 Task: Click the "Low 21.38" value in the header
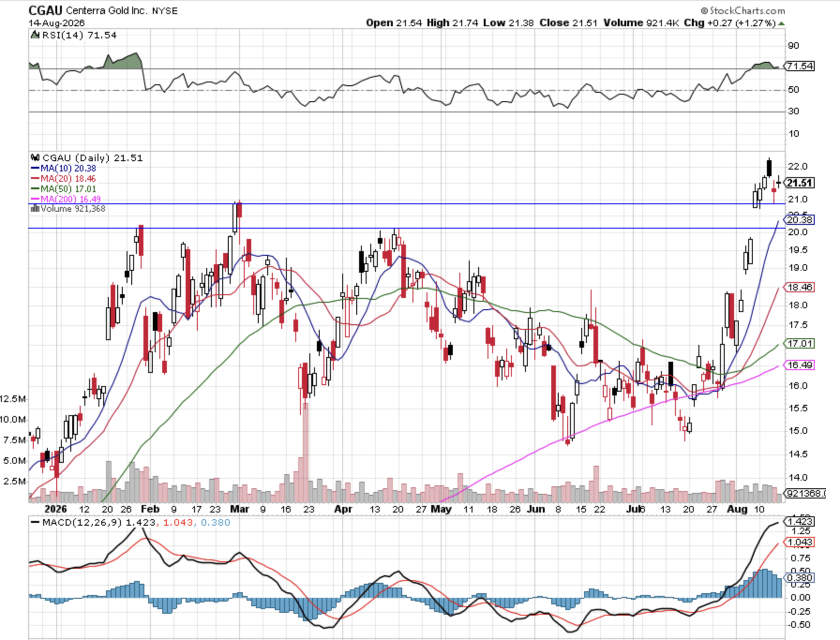[x=508, y=23]
